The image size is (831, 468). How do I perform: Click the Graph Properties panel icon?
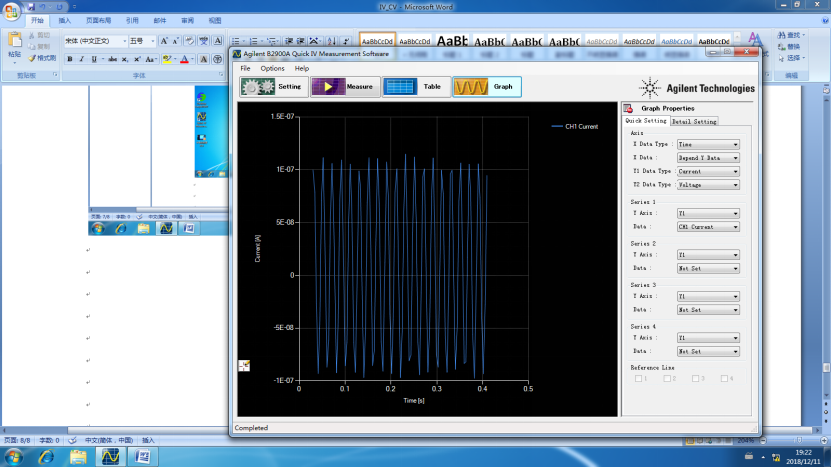[x=629, y=108]
